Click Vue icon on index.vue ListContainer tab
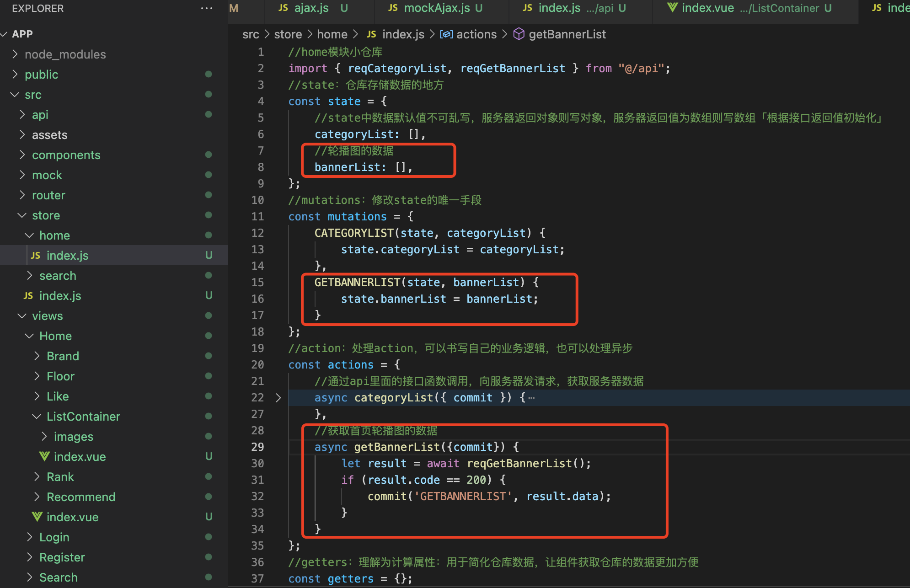Viewport: 910px width, 588px height. click(x=672, y=8)
